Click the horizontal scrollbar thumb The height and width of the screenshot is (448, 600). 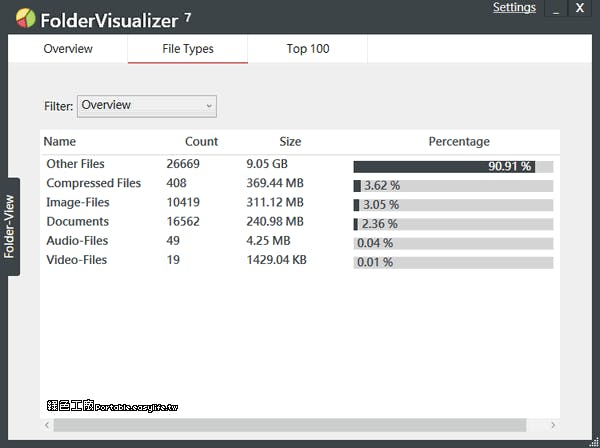(x=290, y=425)
